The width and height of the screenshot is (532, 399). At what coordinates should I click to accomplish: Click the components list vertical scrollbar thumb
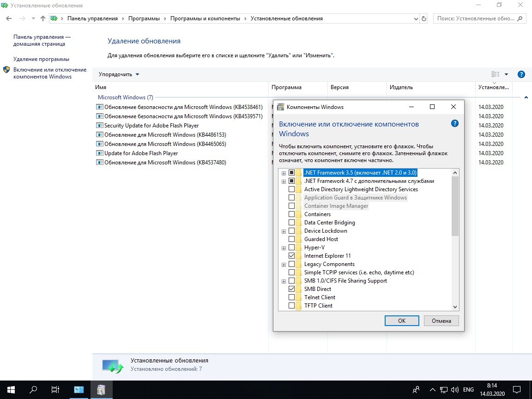pyautogui.click(x=455, y=206)
